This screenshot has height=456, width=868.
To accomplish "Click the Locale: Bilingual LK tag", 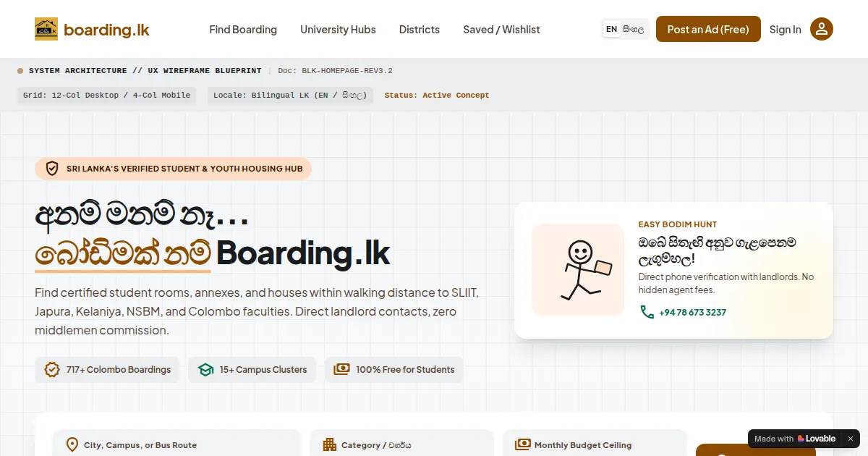I will [x=290, y=95].
